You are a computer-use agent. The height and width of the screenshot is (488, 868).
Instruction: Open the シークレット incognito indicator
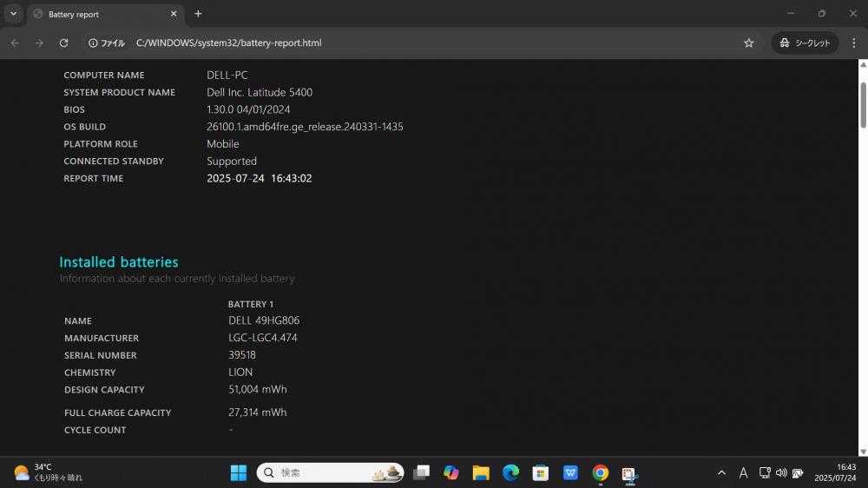(x=805, y=43)
